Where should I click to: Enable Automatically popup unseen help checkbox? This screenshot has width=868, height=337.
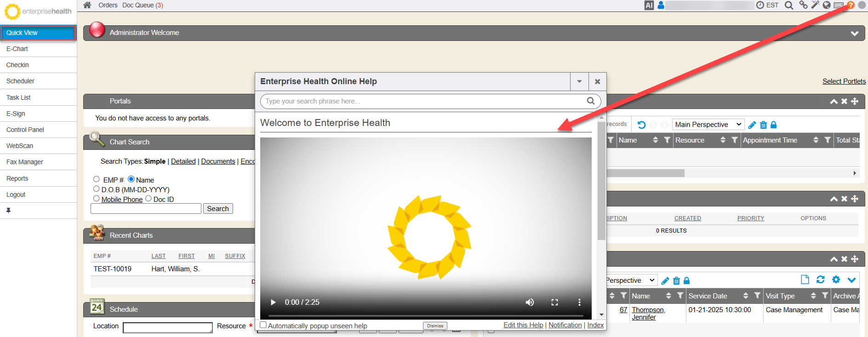click(x=263, y=325)
